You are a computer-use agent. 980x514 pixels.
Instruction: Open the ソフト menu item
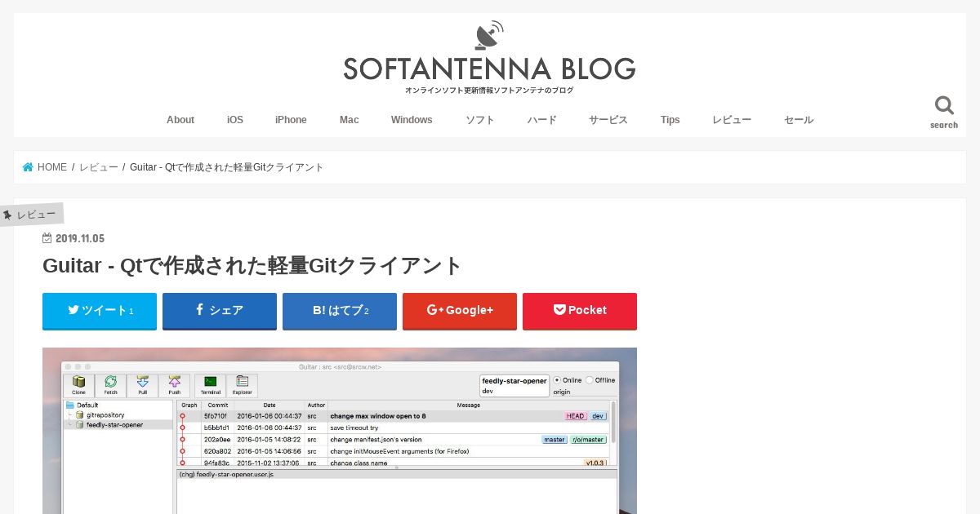(x=480, y=120)
